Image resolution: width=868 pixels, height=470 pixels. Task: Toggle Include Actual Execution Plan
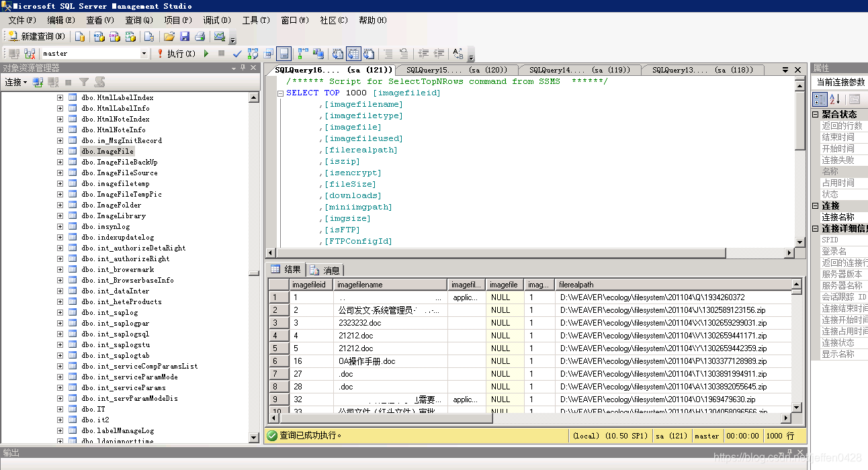303,54
